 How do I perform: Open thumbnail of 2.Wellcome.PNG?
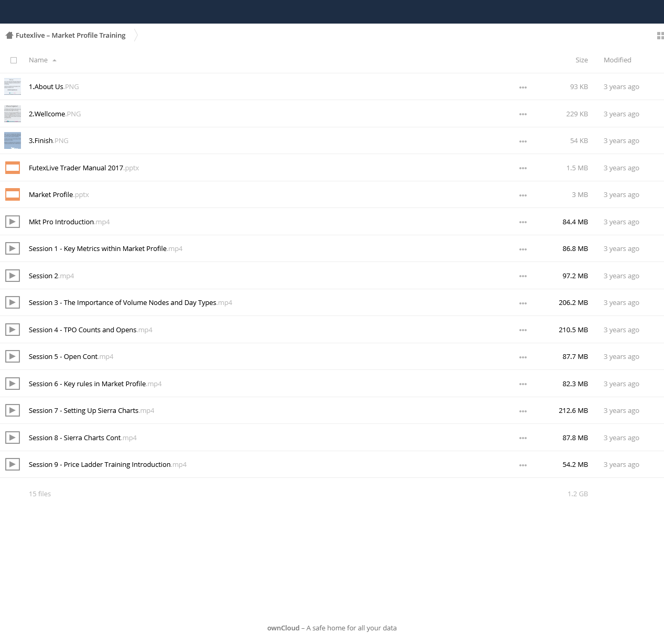[13, 114]
